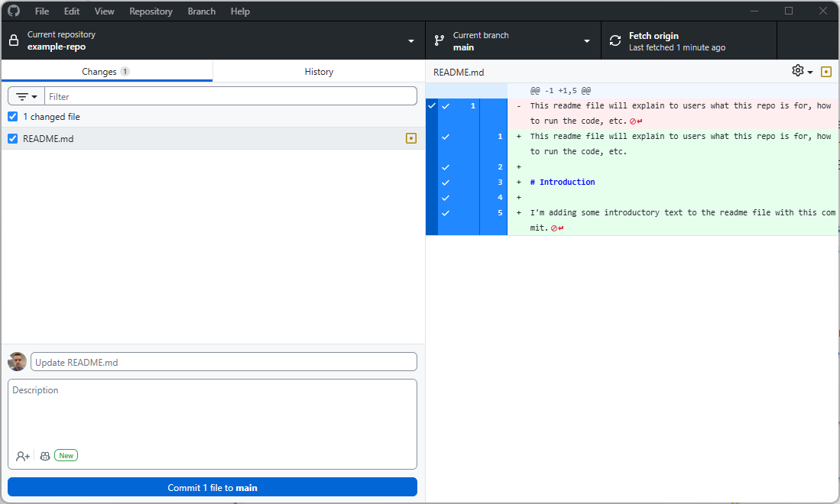
Task: Open the Branch menu
Action: pyautogui.click(x=202, y=11)
